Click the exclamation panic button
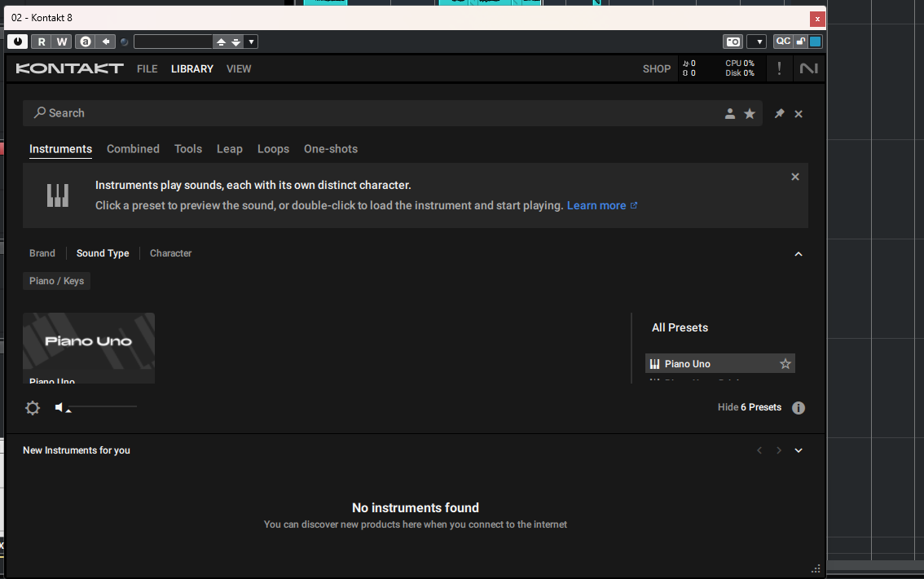 (779, 68)
